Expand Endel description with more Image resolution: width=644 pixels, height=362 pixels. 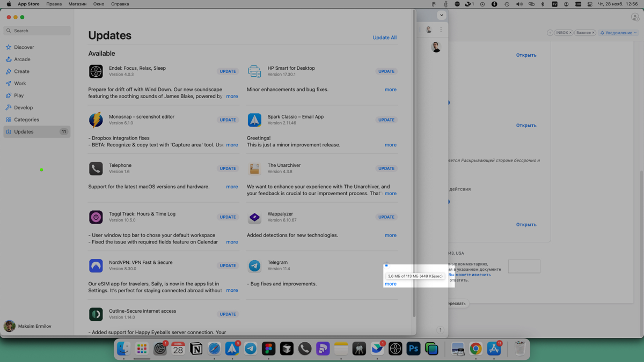(x=232, y=97)
